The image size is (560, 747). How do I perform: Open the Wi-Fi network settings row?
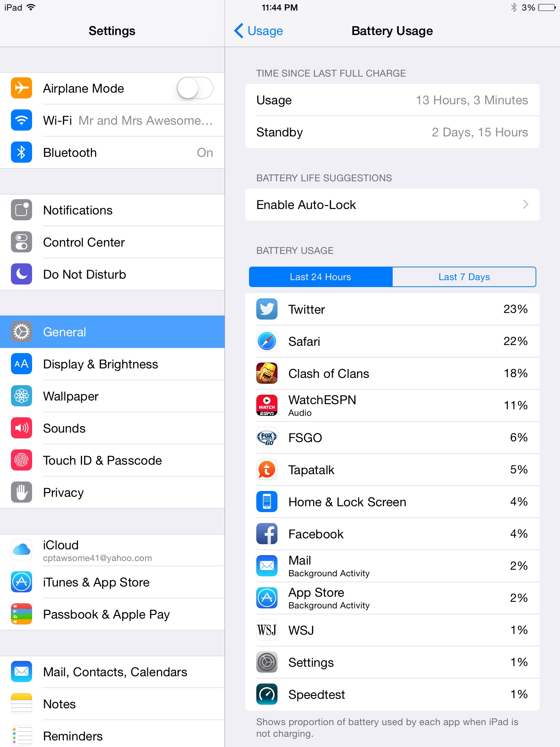pos(112,120)
